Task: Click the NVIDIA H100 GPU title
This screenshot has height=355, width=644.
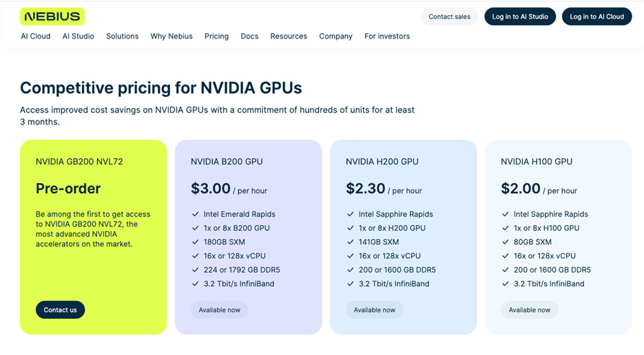Action: coord(537,161)
